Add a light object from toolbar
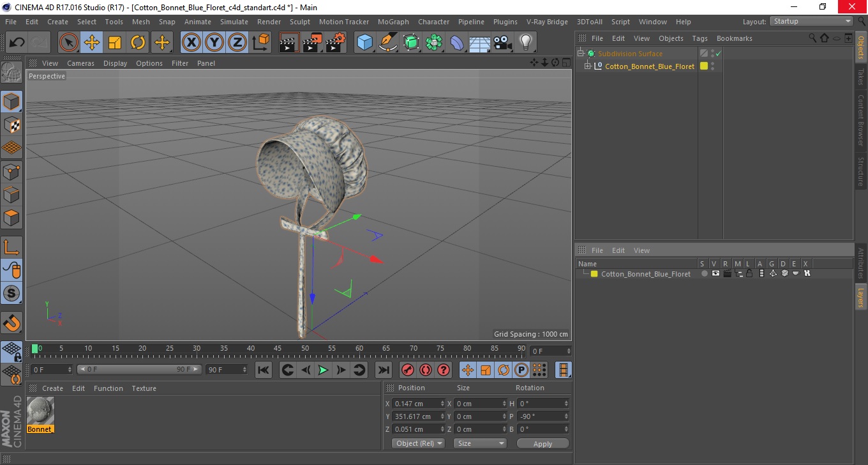 (525, 43)
